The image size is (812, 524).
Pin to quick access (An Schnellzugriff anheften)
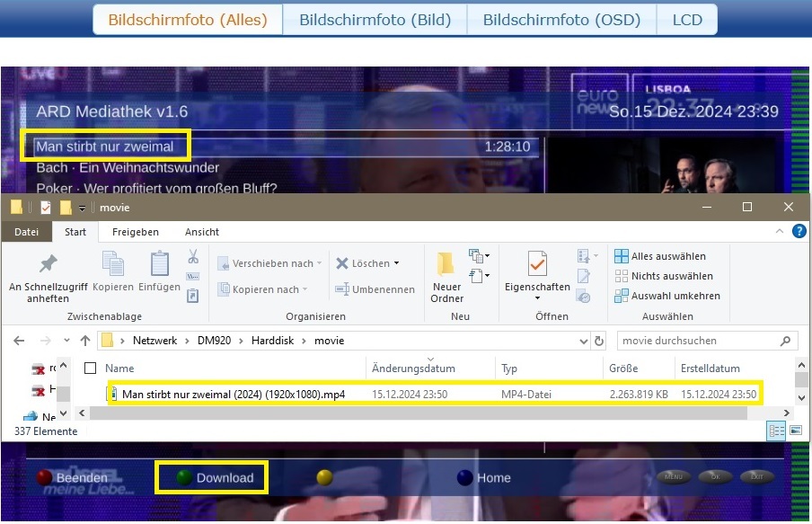tap(48, 278)
